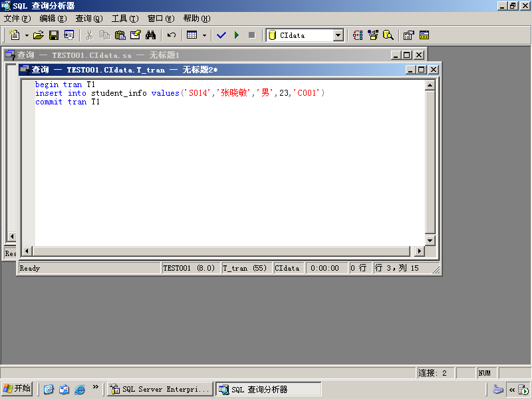Switch to SQL Server Enterprise Manager taskbar button
This screenshot has height=399, width=532.
[160, 389]
